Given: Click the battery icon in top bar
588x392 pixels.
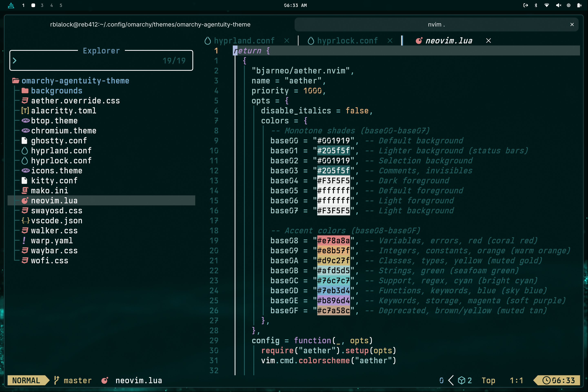Looking at the screenshot, I should 579,5.
